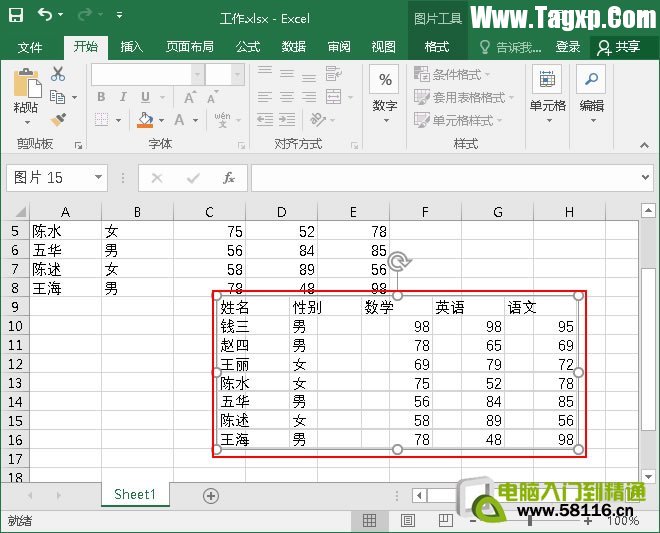Switch to Normal view icon

369,521
